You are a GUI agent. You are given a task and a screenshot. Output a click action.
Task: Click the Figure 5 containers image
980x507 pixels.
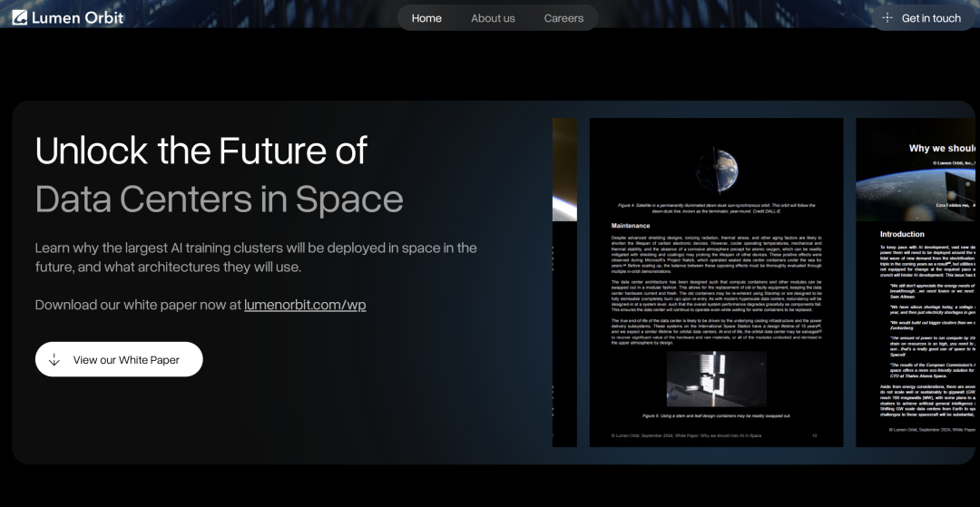[x=716, y=378]
